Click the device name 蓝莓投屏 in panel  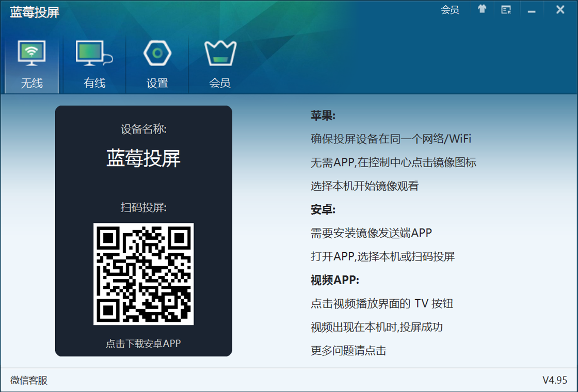point(143,158)
